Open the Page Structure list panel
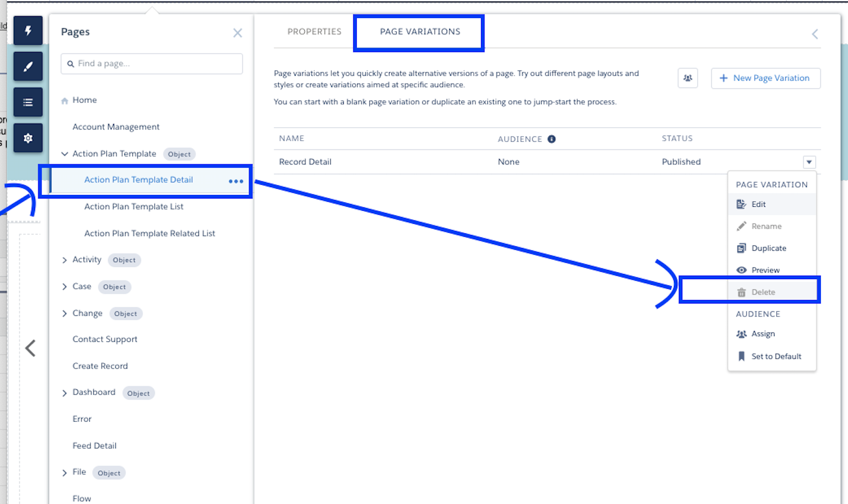This screenshot has height=504, width=848. (28, 102)
